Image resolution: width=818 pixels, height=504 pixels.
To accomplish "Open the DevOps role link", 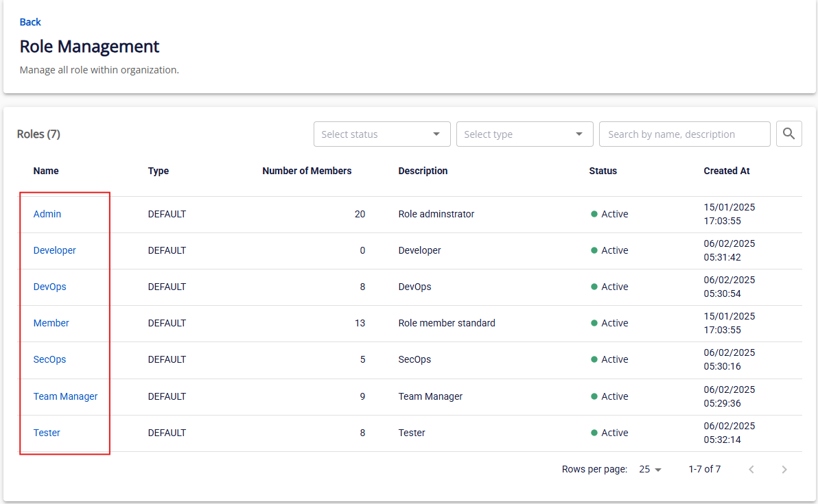I will click(x=50, y=287).
